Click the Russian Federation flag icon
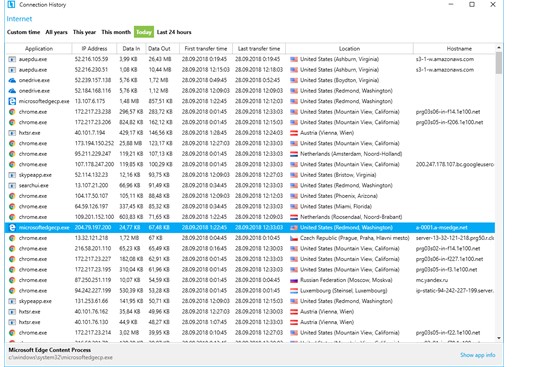Viewport: 538px width, 367px height. pos(294,280)
